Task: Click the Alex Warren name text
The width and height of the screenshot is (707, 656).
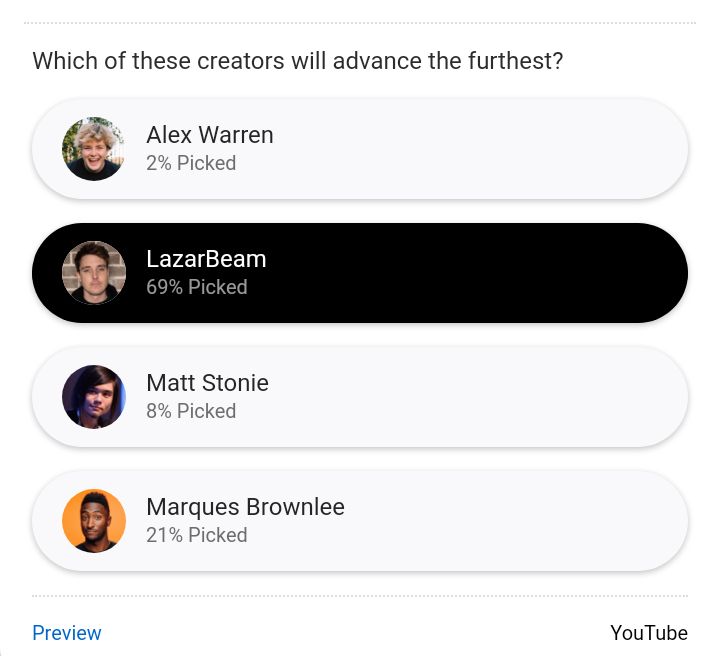Action: (210, 135)
